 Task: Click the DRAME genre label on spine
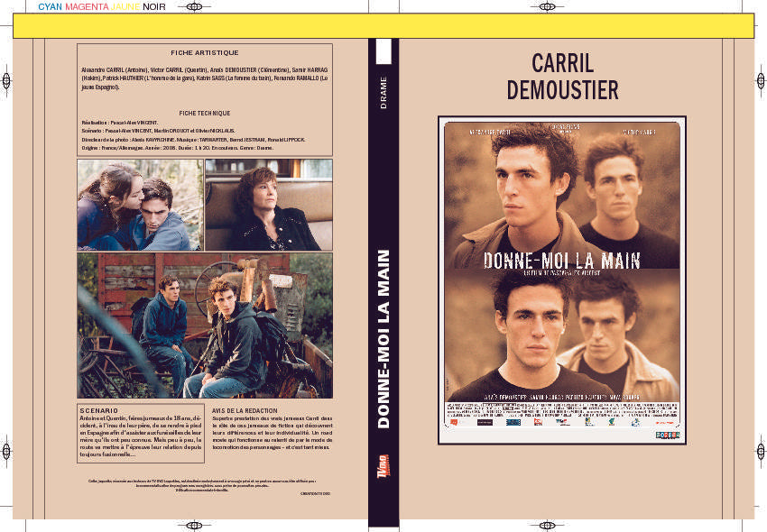[x=383, y=93]
